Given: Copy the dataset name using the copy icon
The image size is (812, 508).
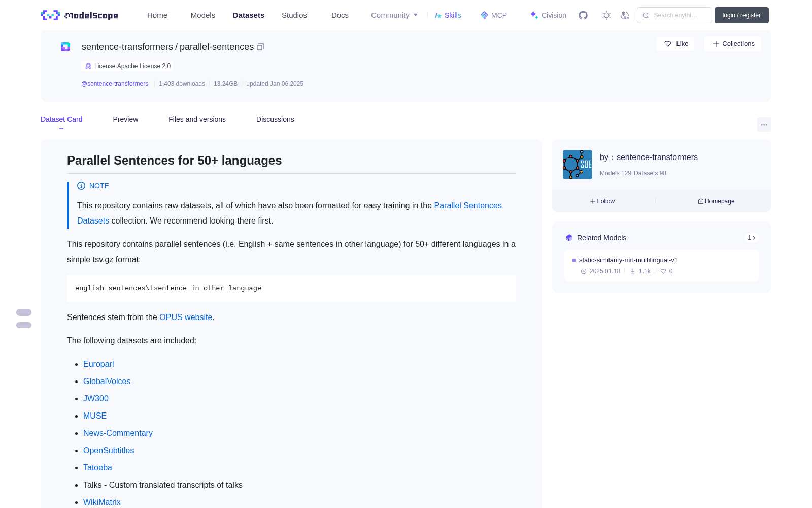Looking at the screenshot, I should [x=260, y=47].
